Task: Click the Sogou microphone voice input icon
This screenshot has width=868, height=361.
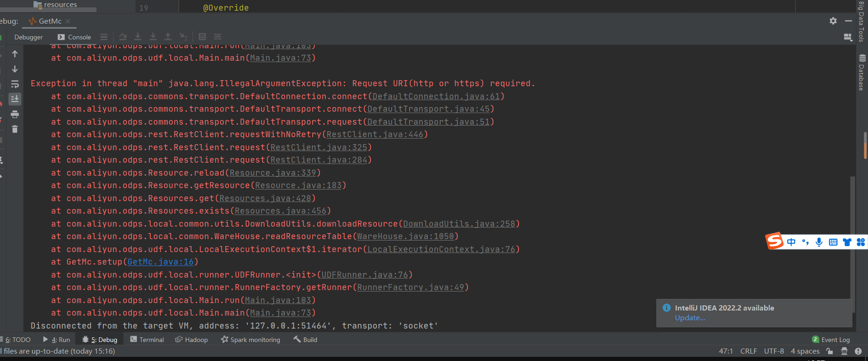Action: (x=819, y=242)
